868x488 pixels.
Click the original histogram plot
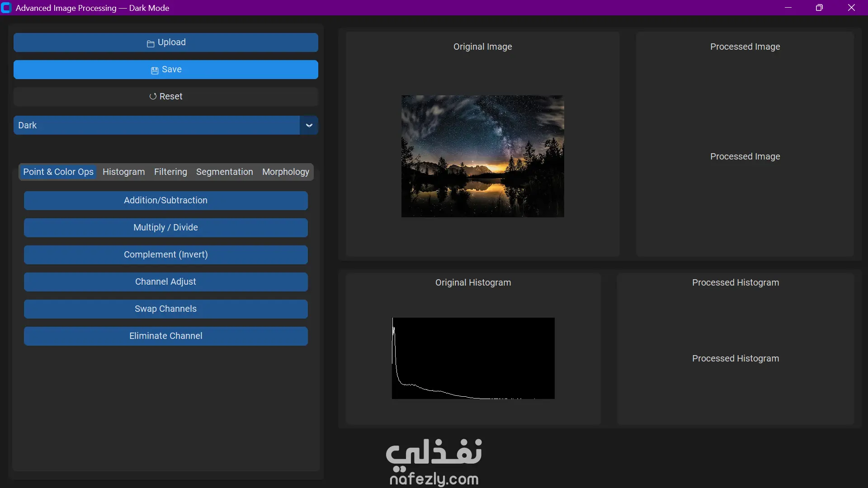(473, 358)
